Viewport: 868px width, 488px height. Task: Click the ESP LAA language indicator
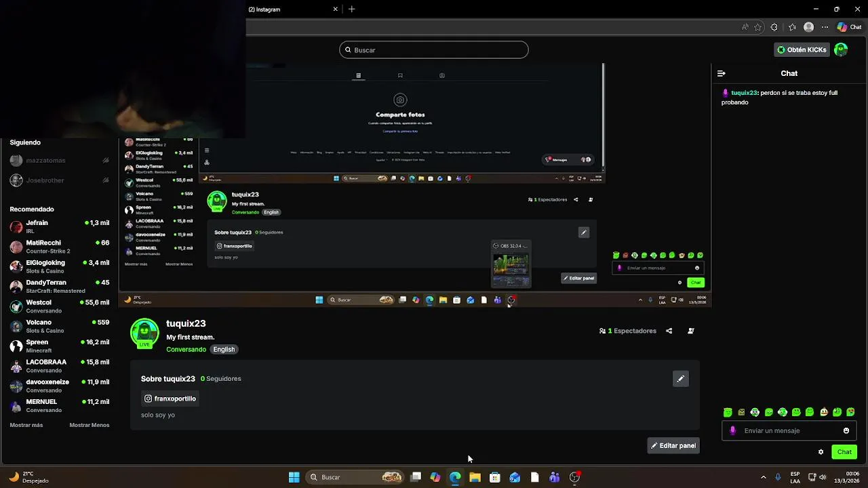click(795, 477)
